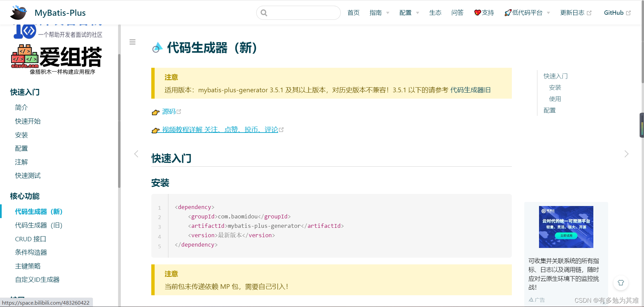Open the 更新日志 nav link

[x=576, y=13]
